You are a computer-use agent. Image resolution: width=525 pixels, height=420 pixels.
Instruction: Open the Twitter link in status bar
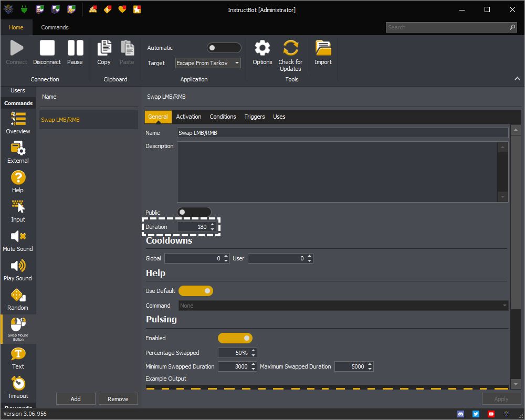[x=476, y=414]
